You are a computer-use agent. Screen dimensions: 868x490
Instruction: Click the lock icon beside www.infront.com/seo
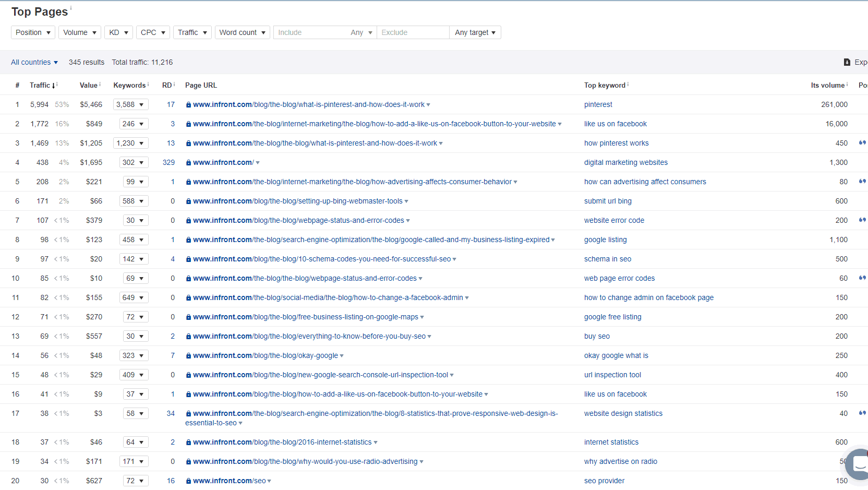point(188,480)
